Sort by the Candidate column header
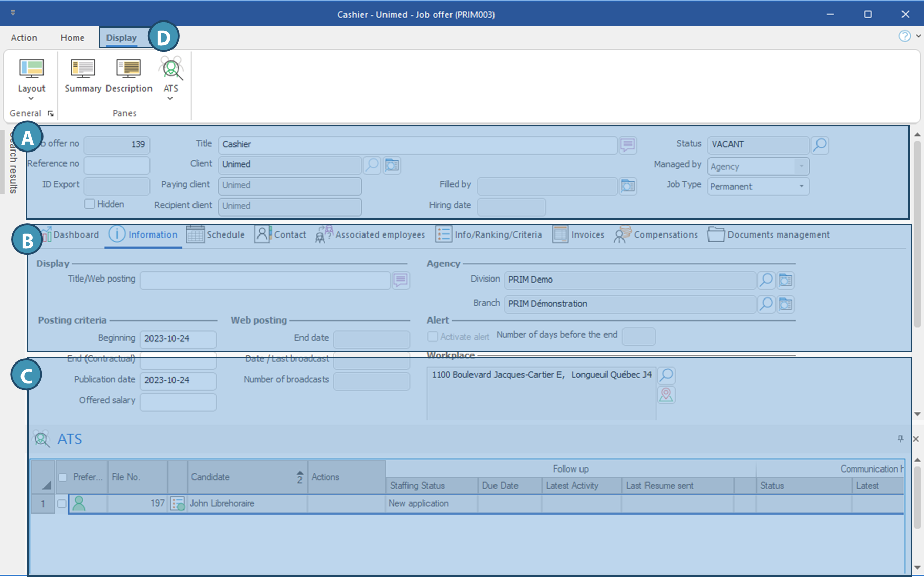Screen dimensions: 924x577 (241, 477)
